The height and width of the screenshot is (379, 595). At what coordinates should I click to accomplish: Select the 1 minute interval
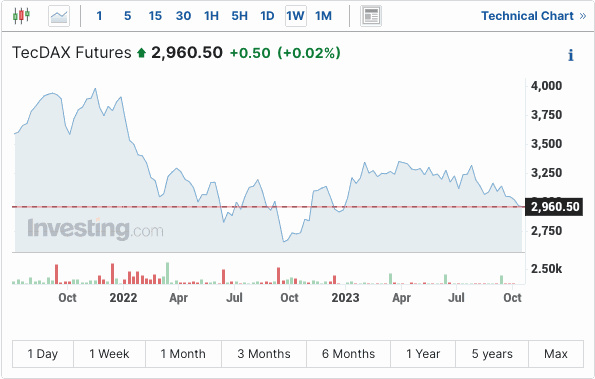[99, 16]
